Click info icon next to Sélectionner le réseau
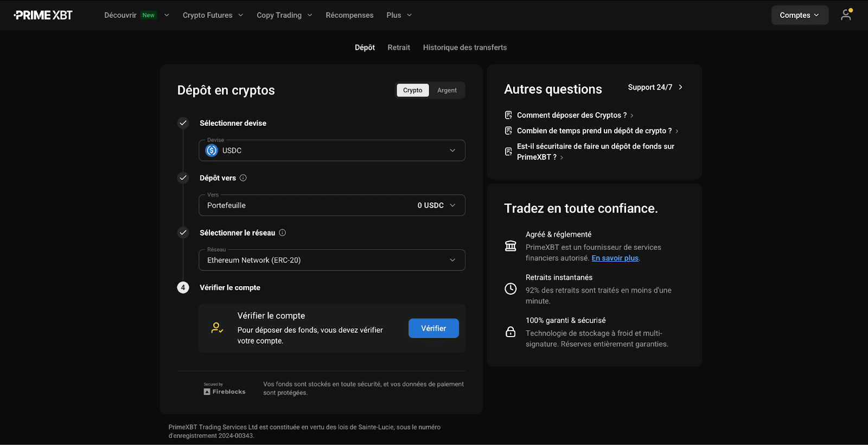The width and height of the screenshot is (868, 445). tap(282, 233)
